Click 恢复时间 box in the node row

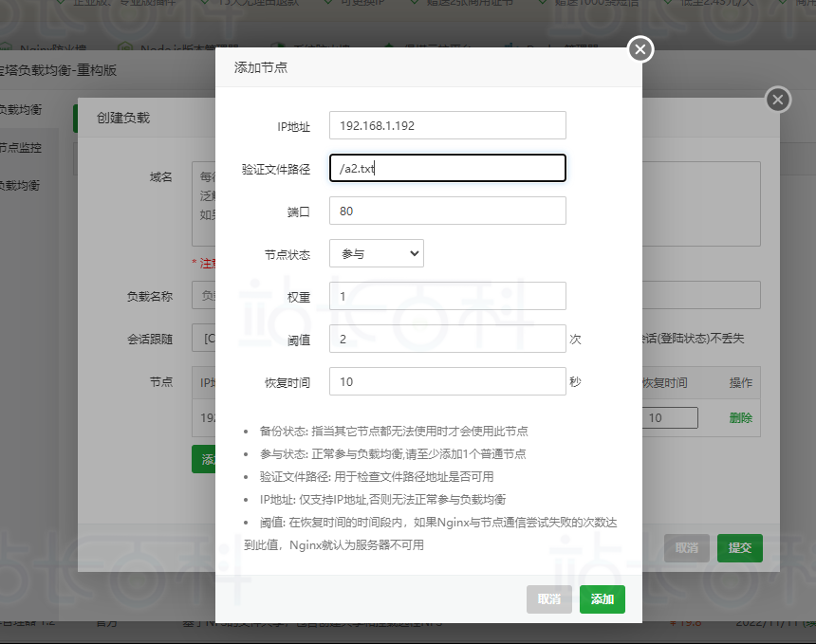(670, 417)
